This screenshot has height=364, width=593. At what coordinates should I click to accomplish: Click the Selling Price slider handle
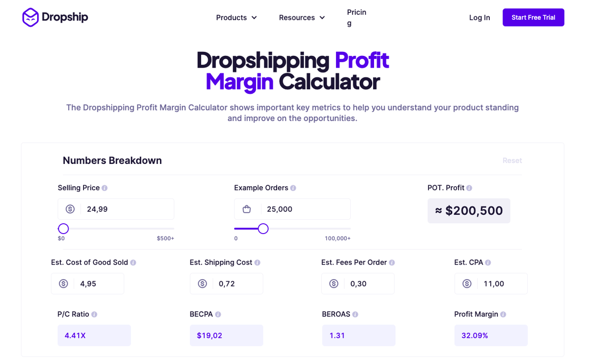tap(63, 229)
